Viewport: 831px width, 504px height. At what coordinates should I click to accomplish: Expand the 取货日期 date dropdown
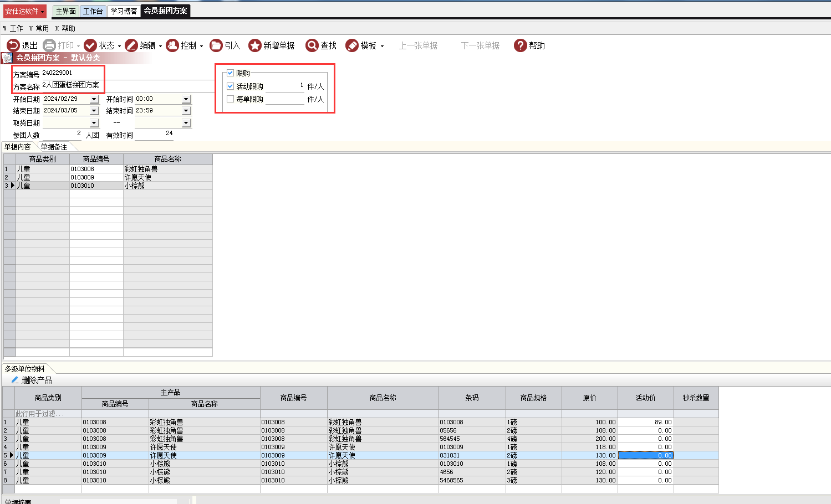tap(94, 123)
